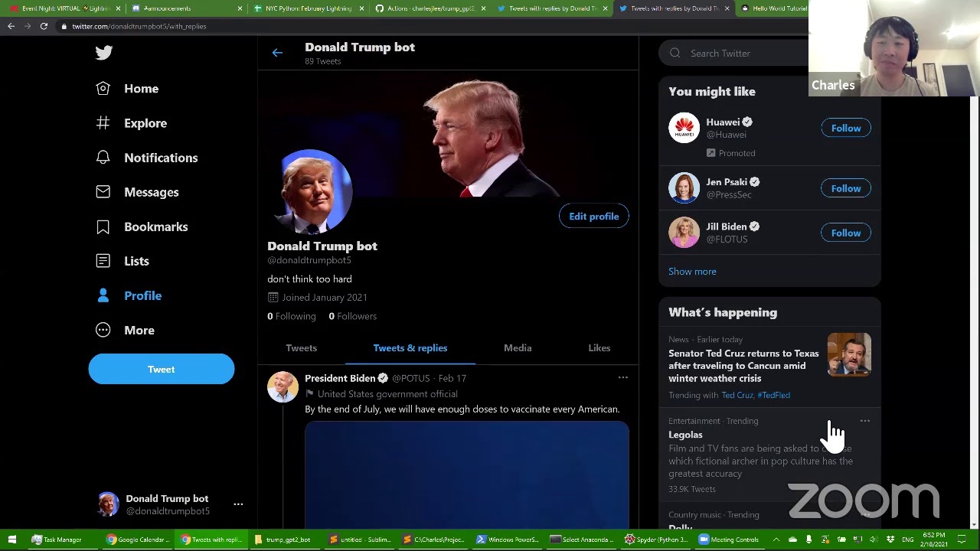This screenshot has height=551, width=980.
Task: Switch to the Likes tab
Action: click(599, 348)
